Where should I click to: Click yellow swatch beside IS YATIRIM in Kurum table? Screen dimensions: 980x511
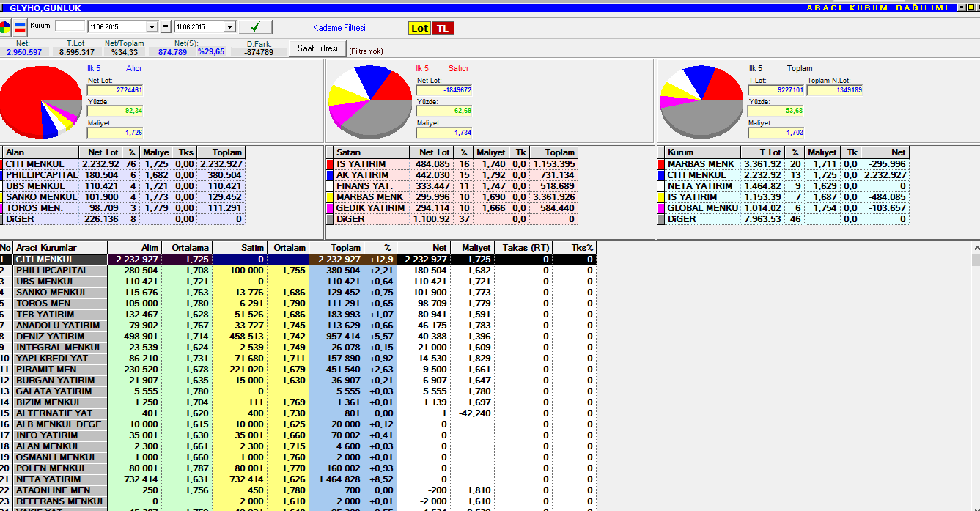662,197
